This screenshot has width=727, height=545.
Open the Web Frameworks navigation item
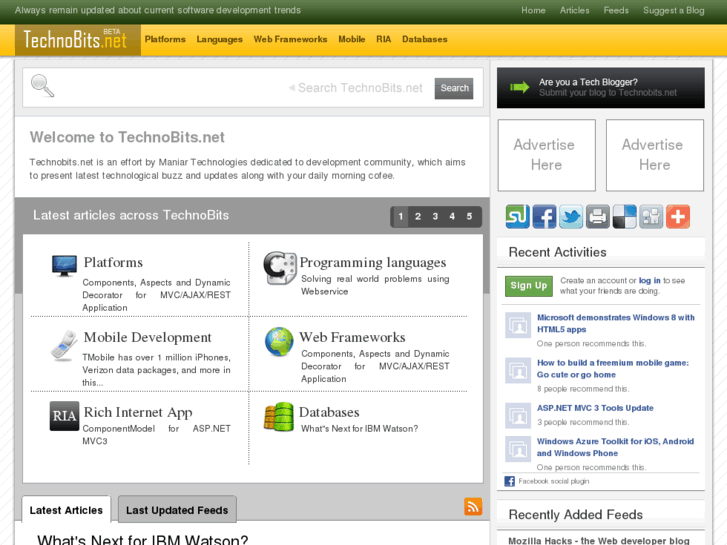click(290, 39)
